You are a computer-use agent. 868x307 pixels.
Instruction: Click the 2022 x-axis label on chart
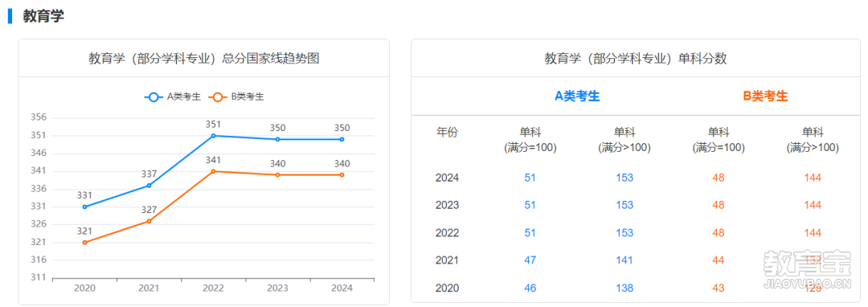(213, 289)
